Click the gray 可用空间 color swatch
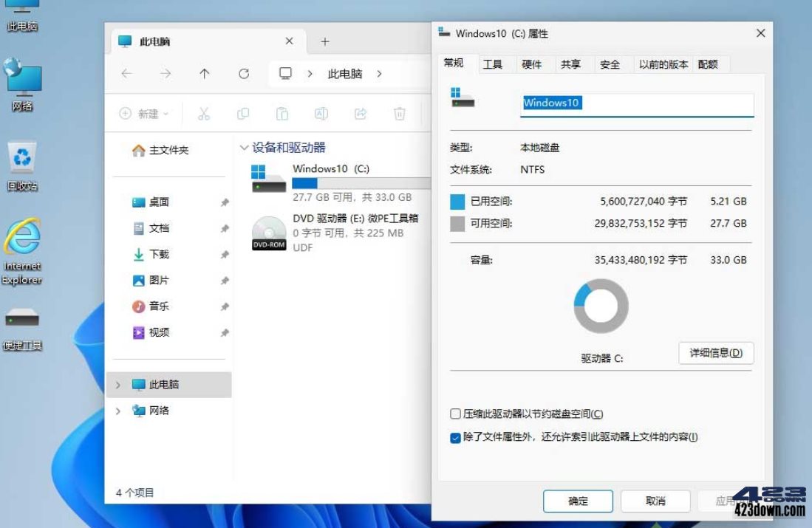 point(457,224)
